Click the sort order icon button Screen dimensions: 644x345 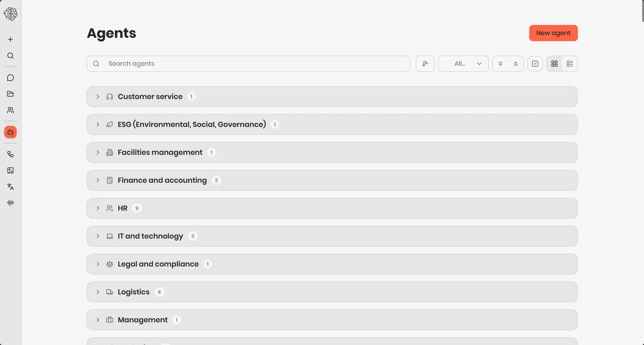click(x=425, y=64)
